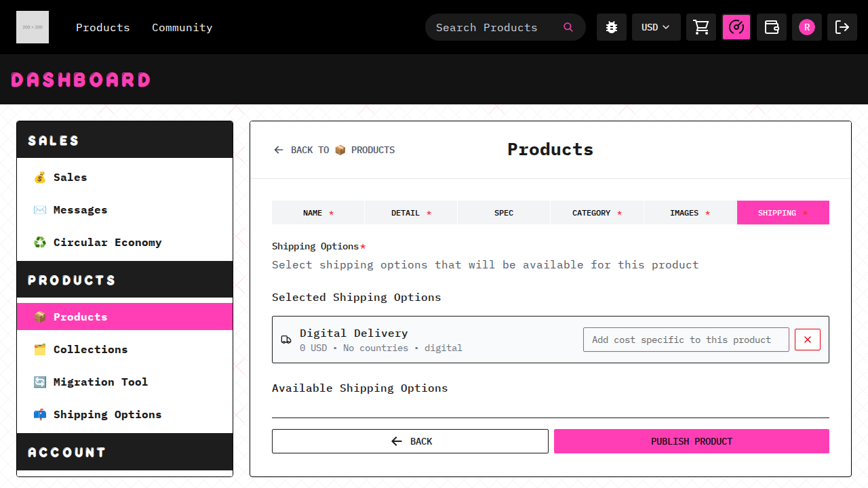The width and height of the screenshot is (868, 488).
Task: Open Messages in the sidebar
Action: coord(125,210)
